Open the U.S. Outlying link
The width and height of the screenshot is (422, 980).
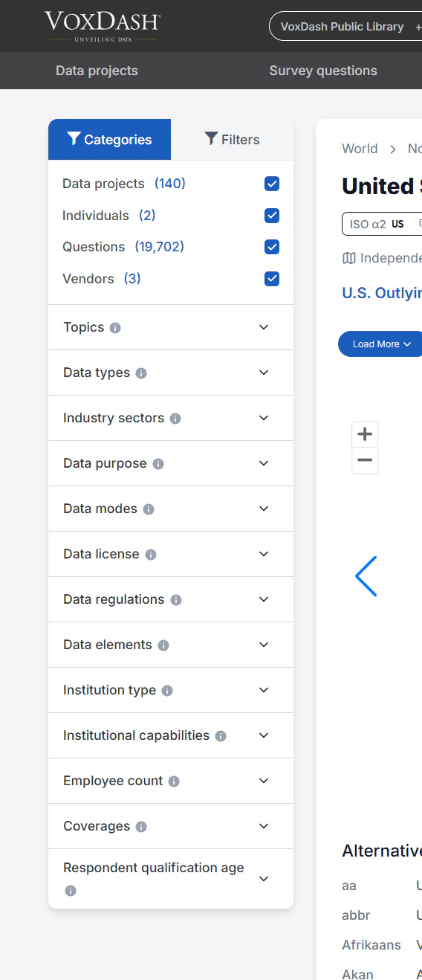(382, 293)
